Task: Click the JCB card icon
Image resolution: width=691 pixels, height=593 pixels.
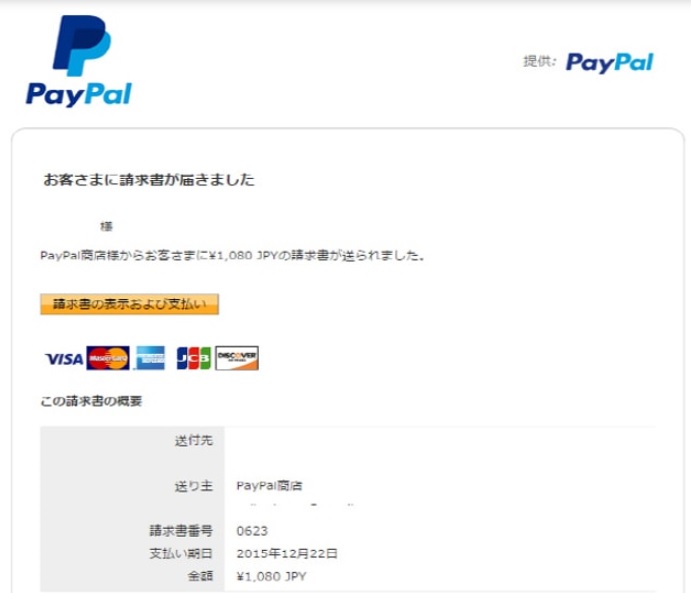Action: coord(193,358)
